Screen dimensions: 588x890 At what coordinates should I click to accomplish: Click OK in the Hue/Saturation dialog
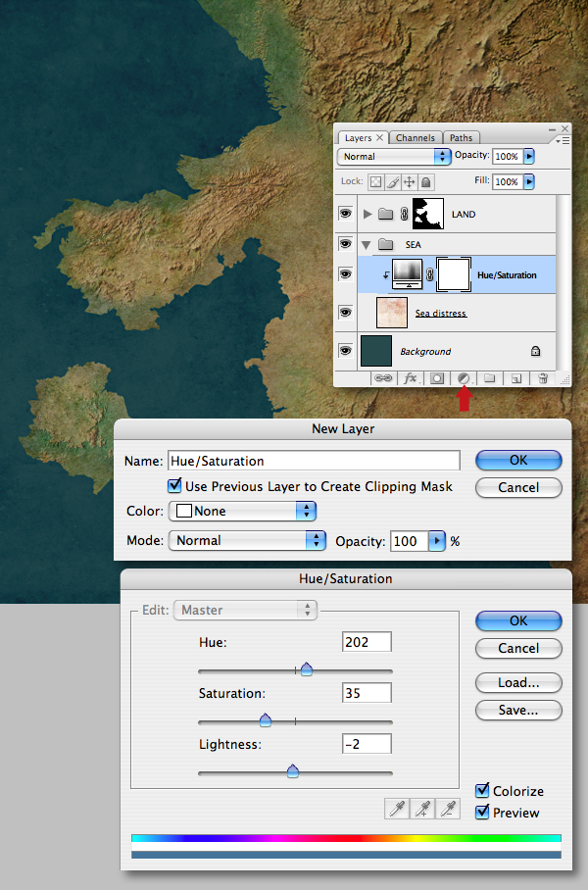click(518, 621)
